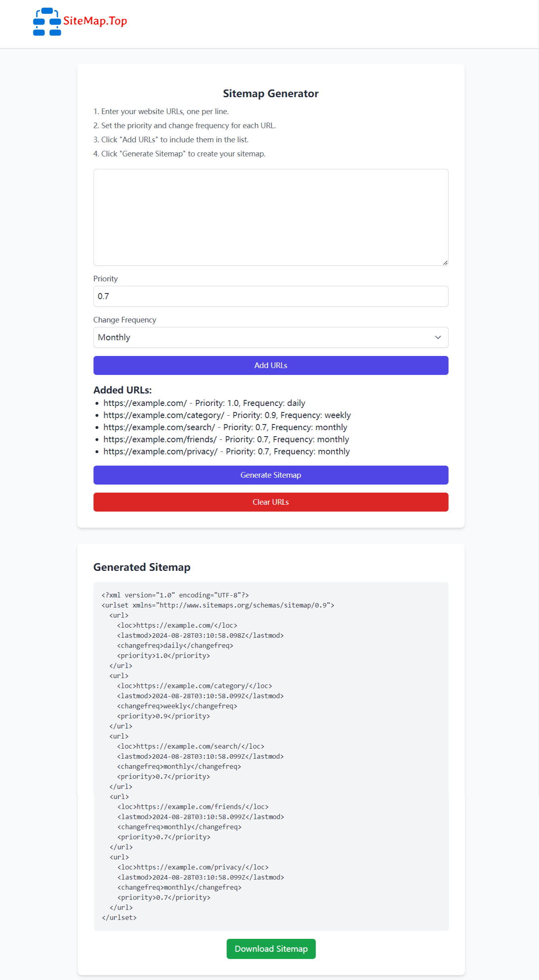Click Generate Sitemap
539x980 pixels.
[270, 475]
